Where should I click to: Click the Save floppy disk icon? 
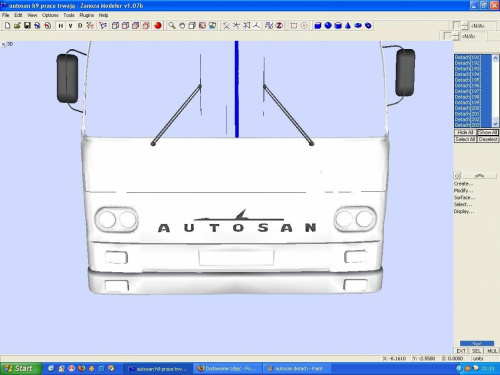click(x=27, y=26)
